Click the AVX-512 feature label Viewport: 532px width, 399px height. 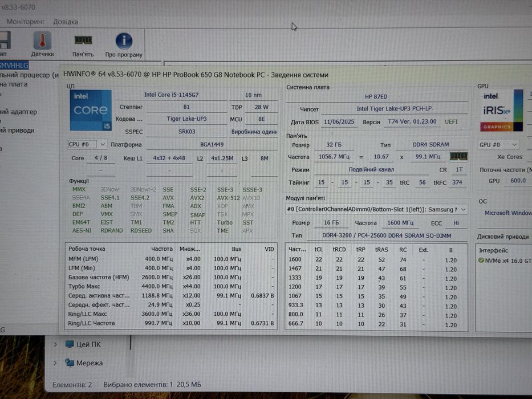[x=228, y=198]
